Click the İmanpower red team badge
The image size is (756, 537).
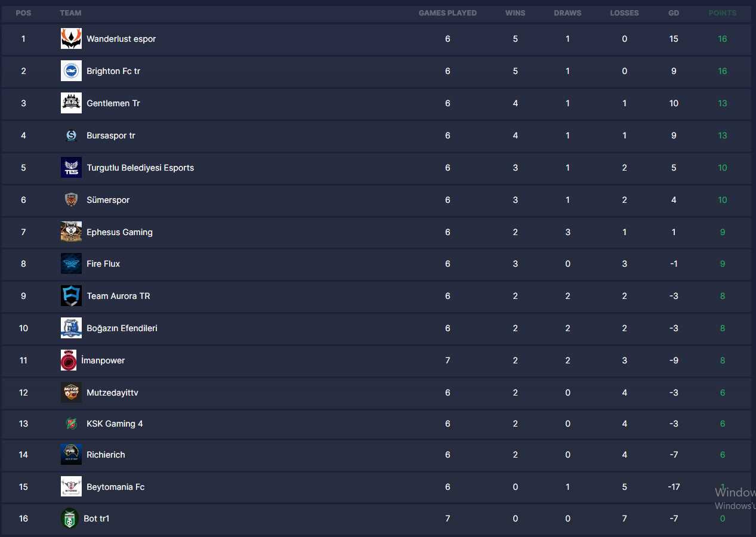coord(69,360)
